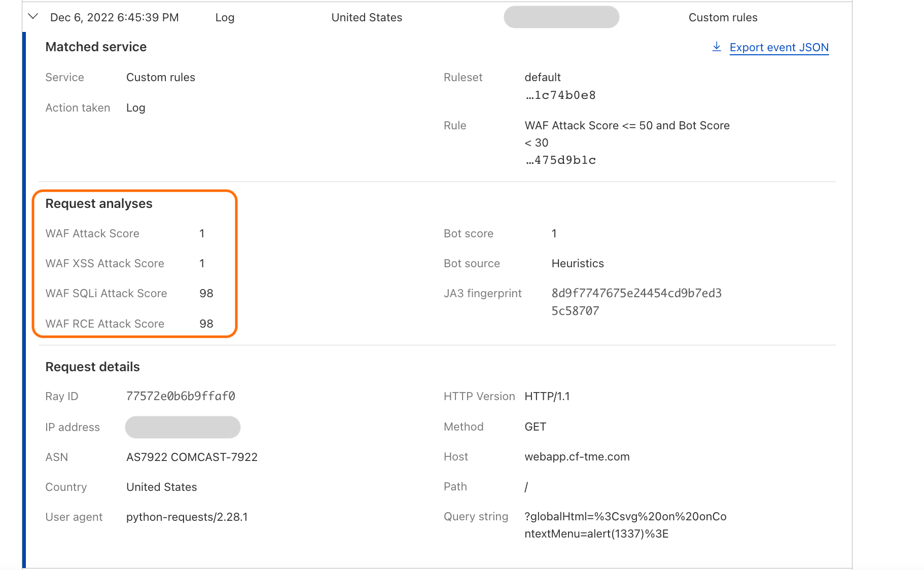Viewport: 924px width, 570px height.
Task: Click the Method value GET
Action: click(535, 426)
